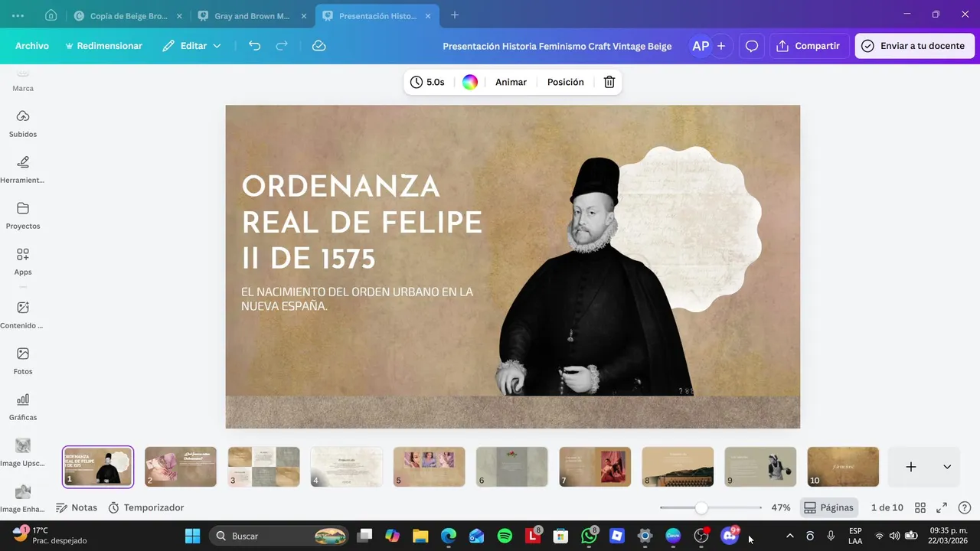980x551 pixels.
Task: Select slide thumbnail 3
Action: [x=263, y=467]
